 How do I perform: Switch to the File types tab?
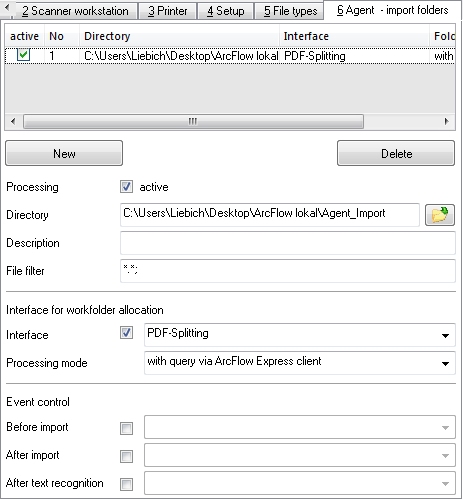pyautogui.click(x=289, y=11)
